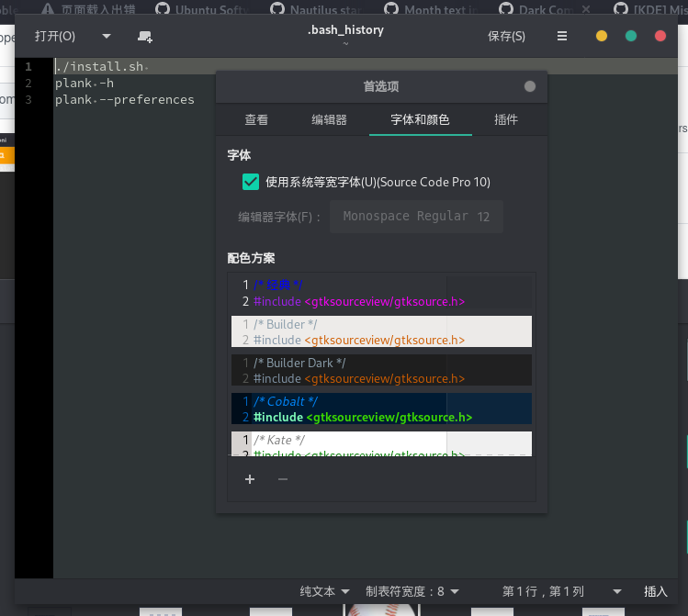Select the 字体和颜色 tab
This screenshot has width=688, height=616.
(420, 119)
